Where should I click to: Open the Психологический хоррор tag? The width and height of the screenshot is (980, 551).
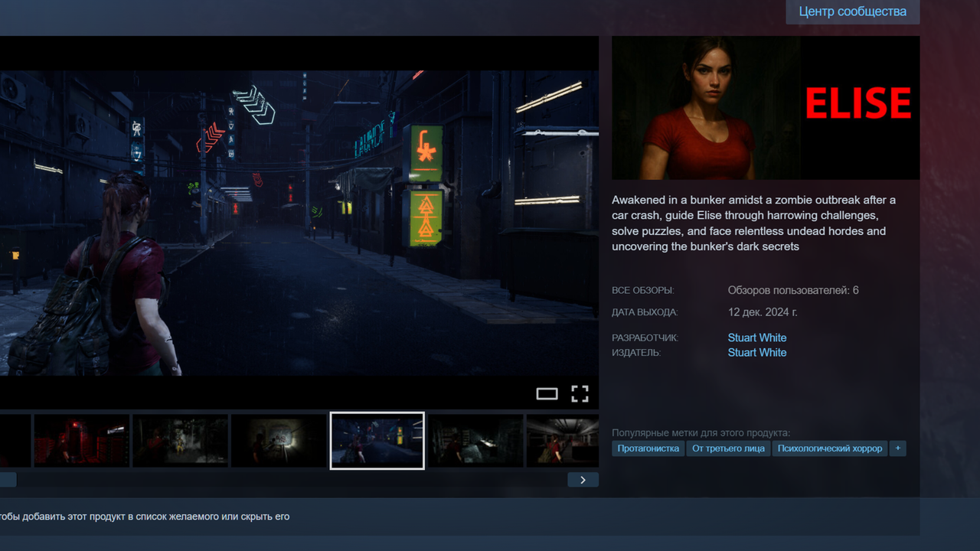(x=830, y=448)
